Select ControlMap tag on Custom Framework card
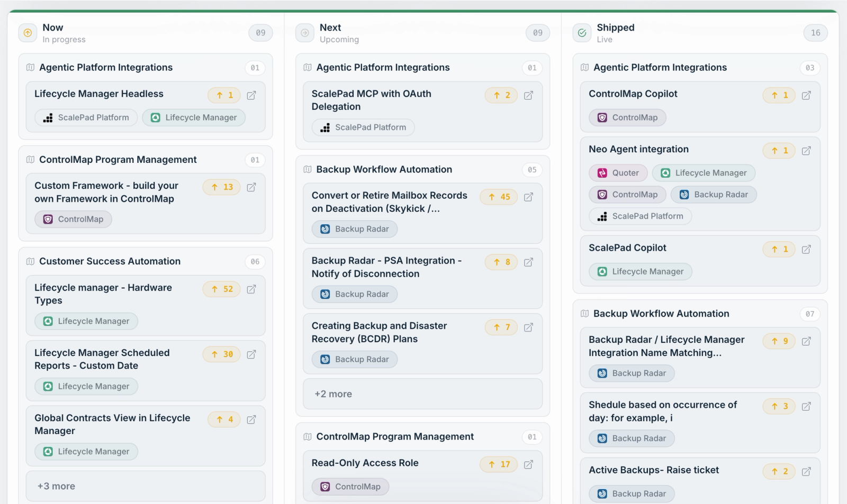Viewport: 847px width, 504px height. coord(74,219)
